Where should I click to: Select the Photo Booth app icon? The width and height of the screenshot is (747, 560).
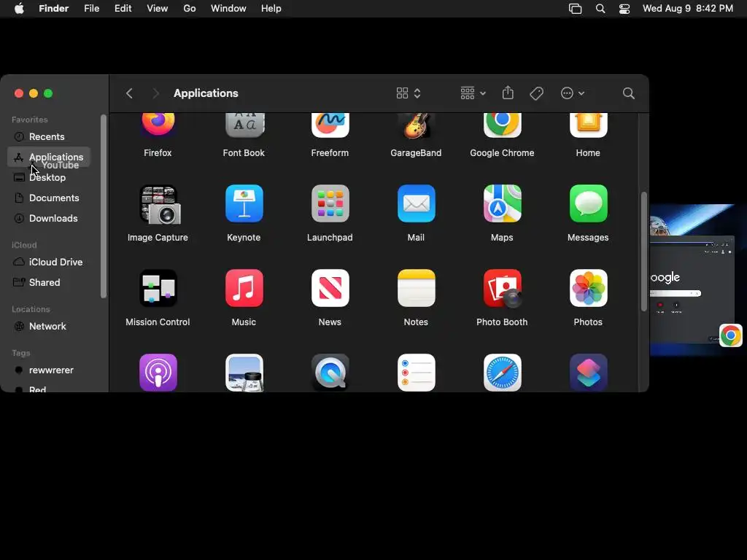click(502, 288)
